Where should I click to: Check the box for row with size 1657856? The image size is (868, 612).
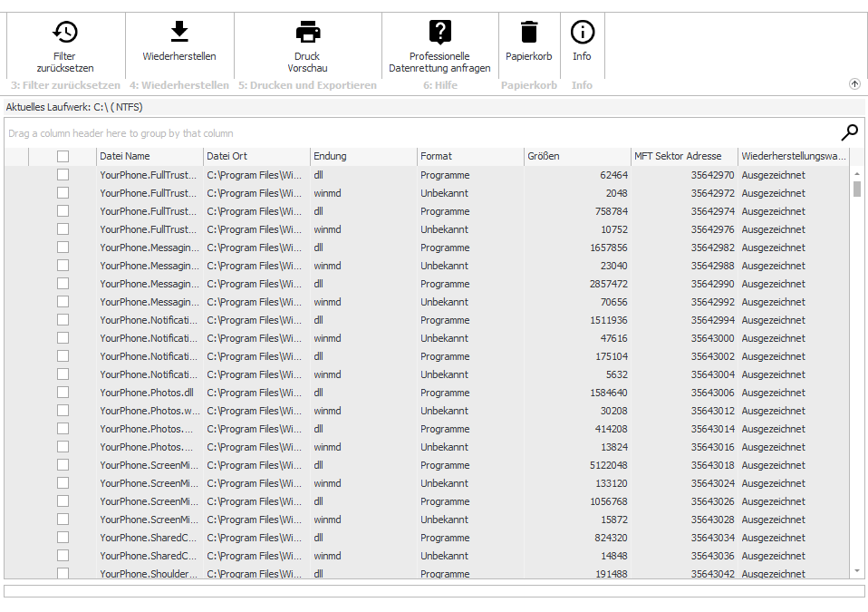pos(63,247)
